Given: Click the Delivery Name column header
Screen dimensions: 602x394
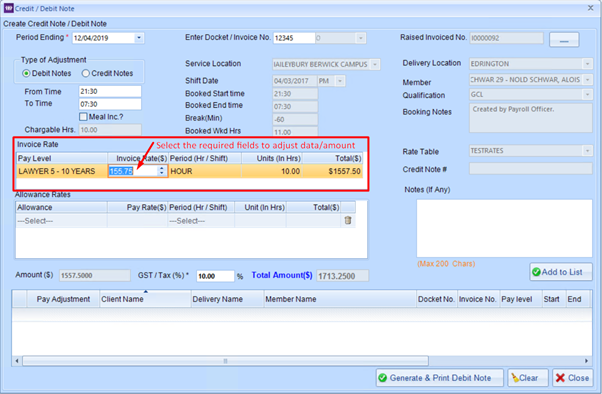Looking at the screenshot, I should click(227, 299).
